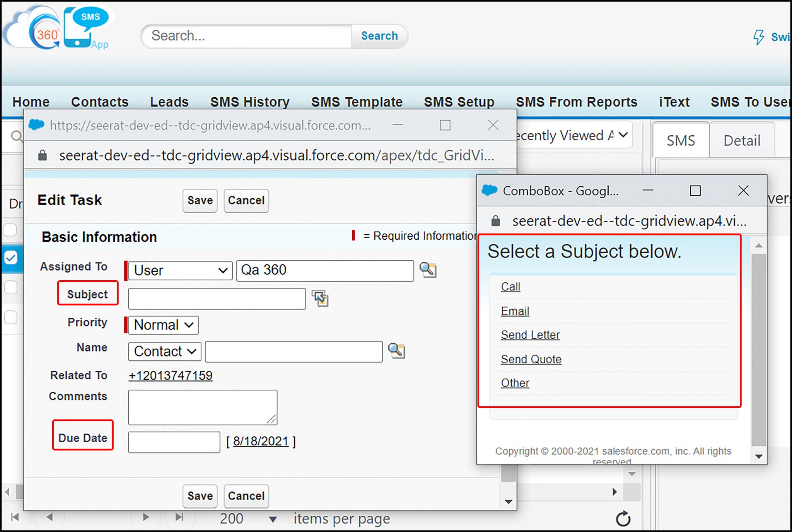The image size is (792, 532).
Task: Click the Switch lightning bolt icon
Action: 759,37
